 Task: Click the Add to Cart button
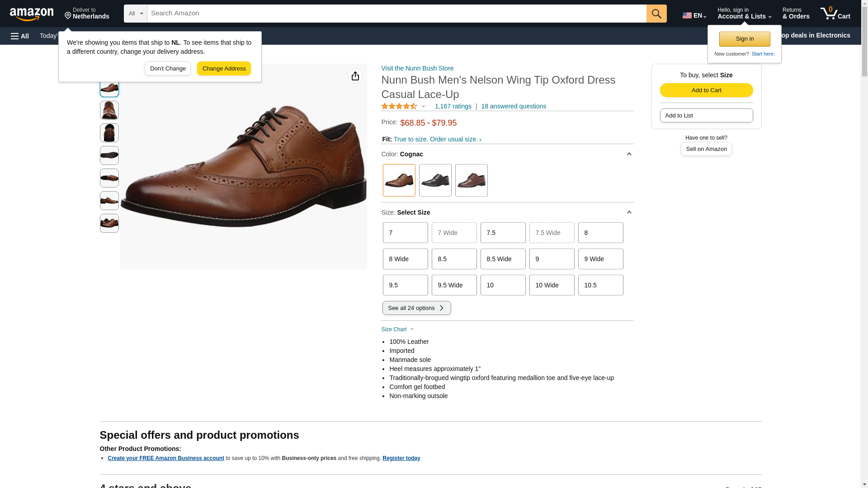pos(706,90)
